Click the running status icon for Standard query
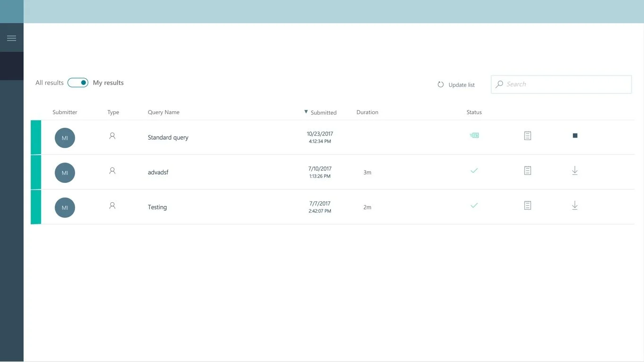The height and width of the screenshot is (362, 644). (474, 135)
